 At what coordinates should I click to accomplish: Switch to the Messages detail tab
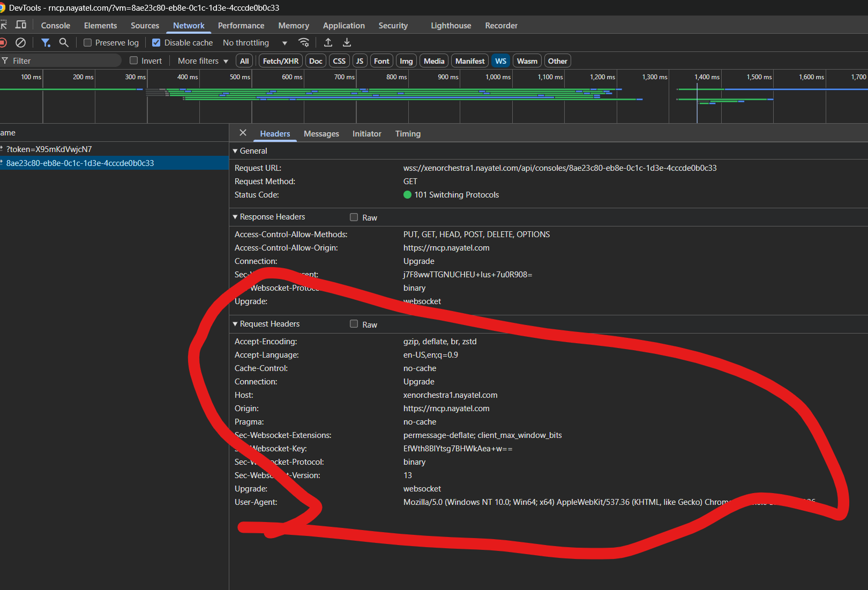point(321,134)
